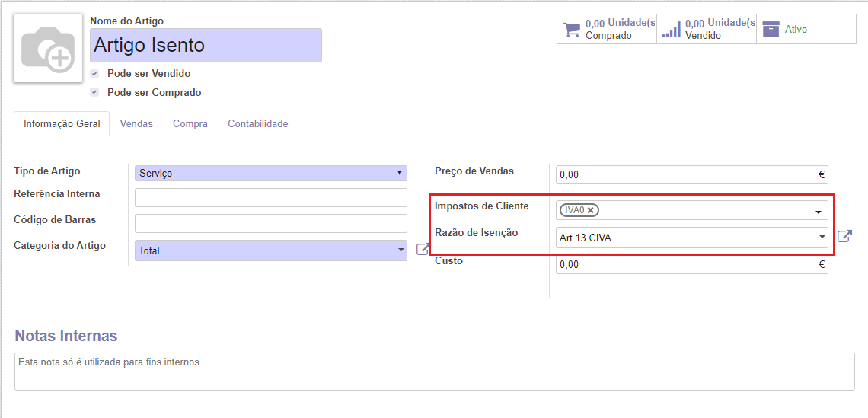Click the Código de Barras field
The height and width of the screenshot is (418, 868).
coord(270,224)
